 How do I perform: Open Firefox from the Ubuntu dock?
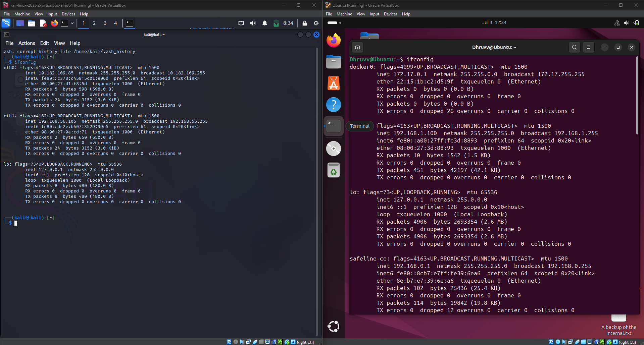[334, 41]
